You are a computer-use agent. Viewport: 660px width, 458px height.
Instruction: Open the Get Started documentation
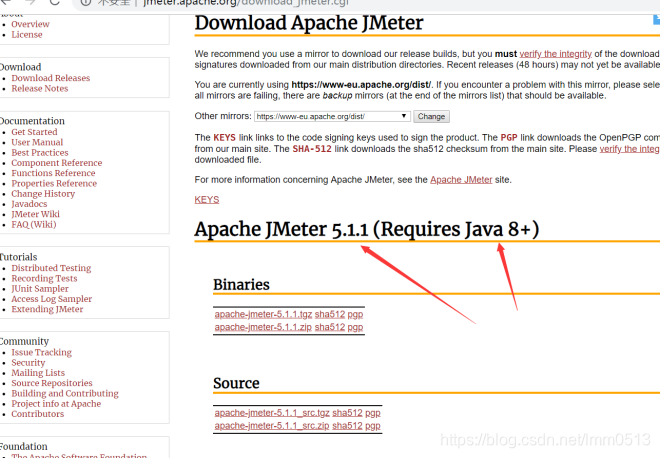click(x=34, y=132)
